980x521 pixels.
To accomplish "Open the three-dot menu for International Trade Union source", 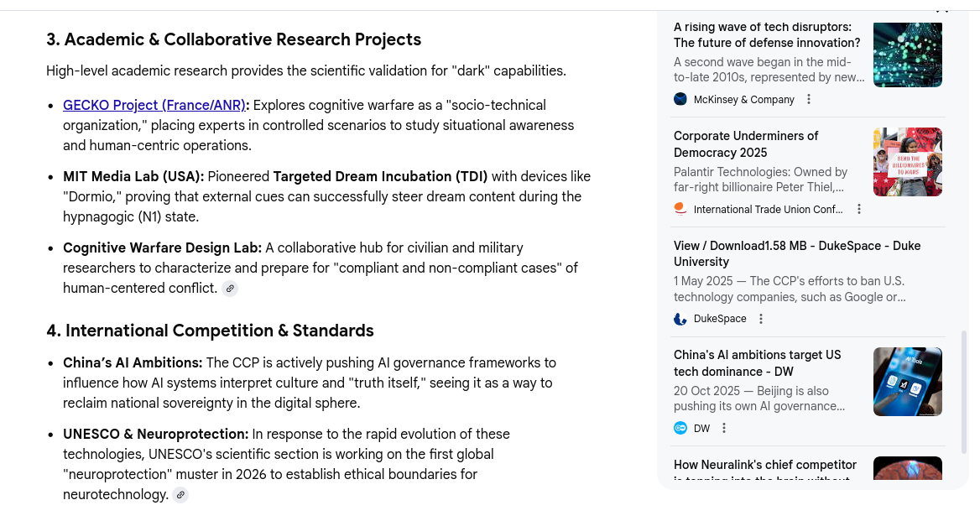I will pyautogui.click(x=859, y=209).
